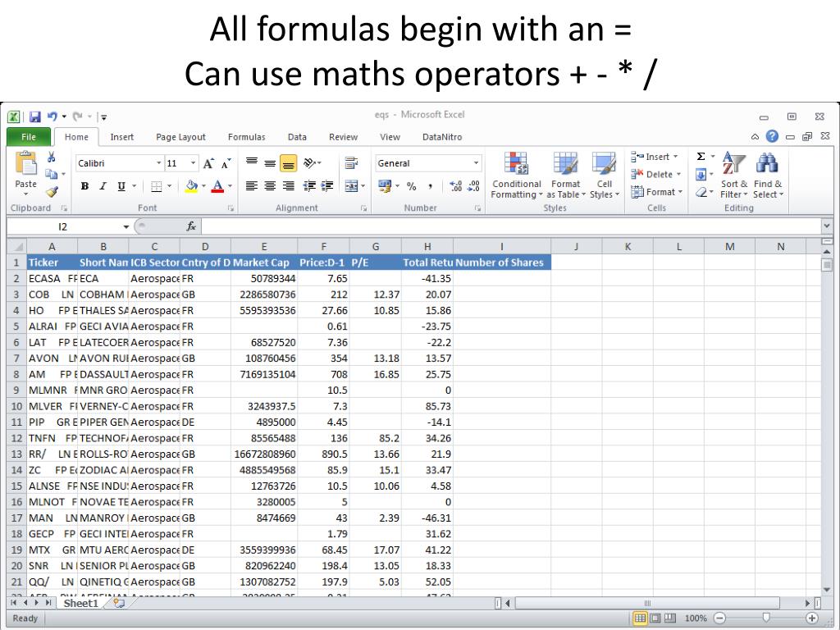The height and width of the screenshot is (630, 840).
Task: Open Cell Styles gallery
Action: coord(605,176)
